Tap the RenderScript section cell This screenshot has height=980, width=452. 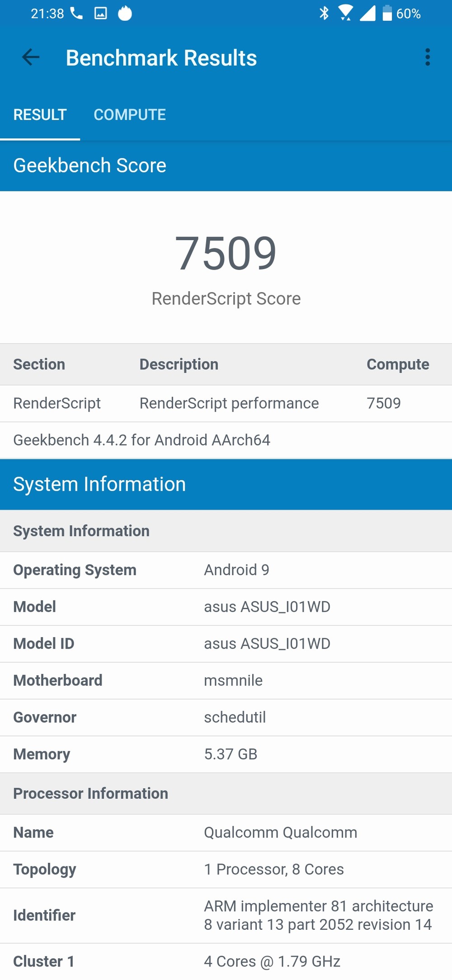coord(57,403)
